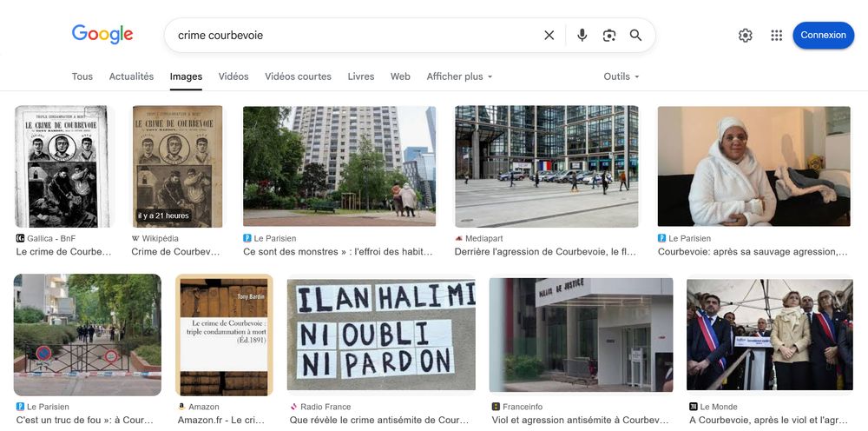The width and height of the screenshot is (868, 431).
Task: Clear the search box with X icon
Action: (x=549, y=36)
